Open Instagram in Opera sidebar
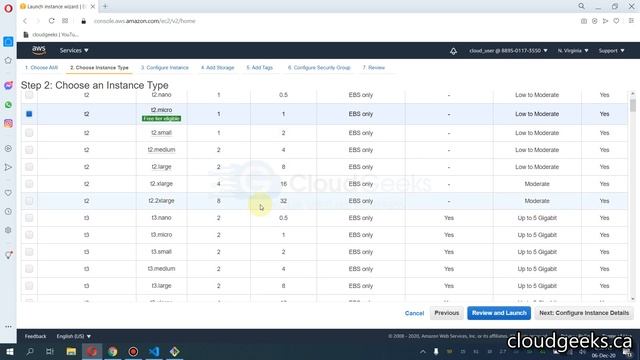Screen dimensions: 640x360 tap(8, 123)
